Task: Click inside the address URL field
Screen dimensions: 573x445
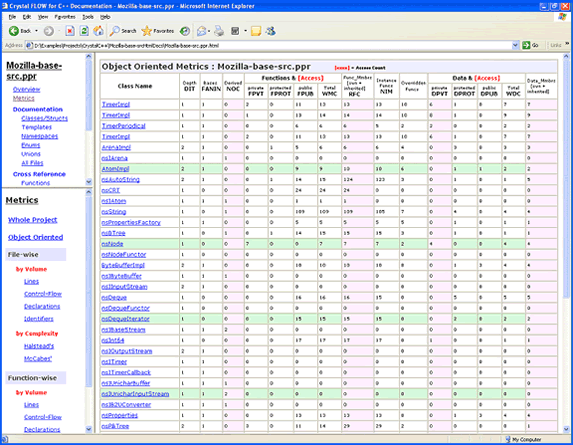Action: [x=272, y=45]
